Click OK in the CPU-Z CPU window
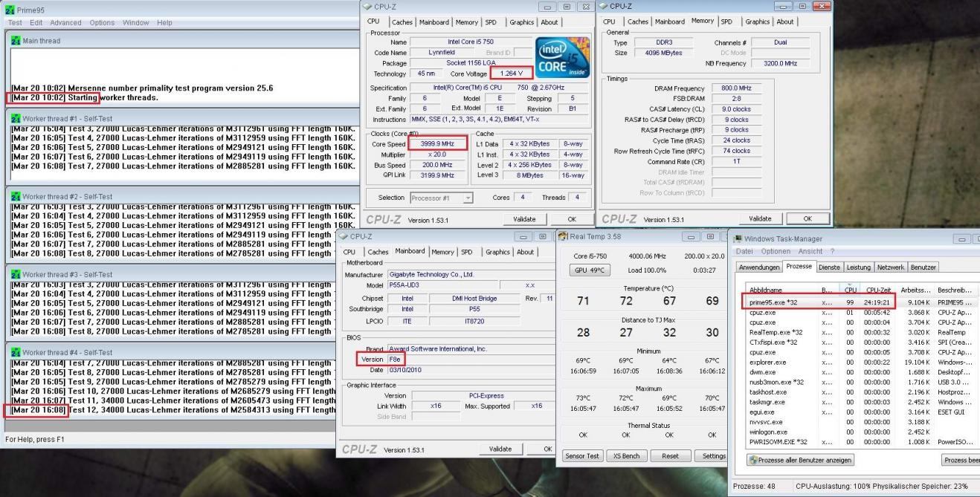980x497 pixels. (x=571, y=219)
